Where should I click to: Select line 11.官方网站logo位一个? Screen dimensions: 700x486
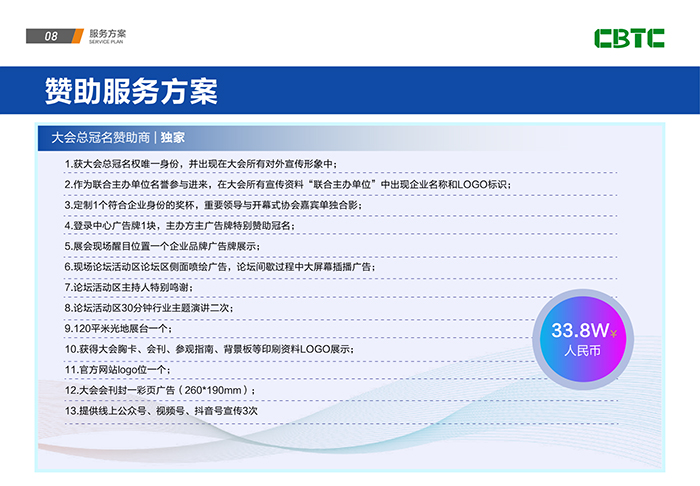point(117,370)
